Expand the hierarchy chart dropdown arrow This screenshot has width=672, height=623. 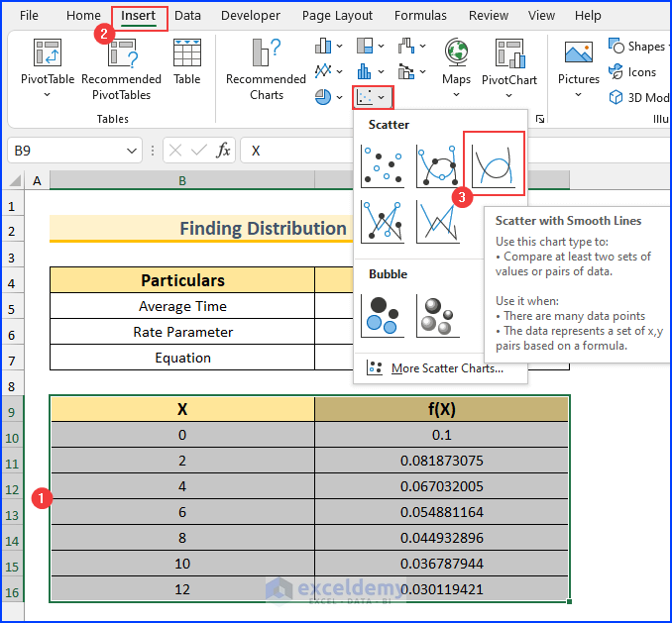[x=381, y=46]
